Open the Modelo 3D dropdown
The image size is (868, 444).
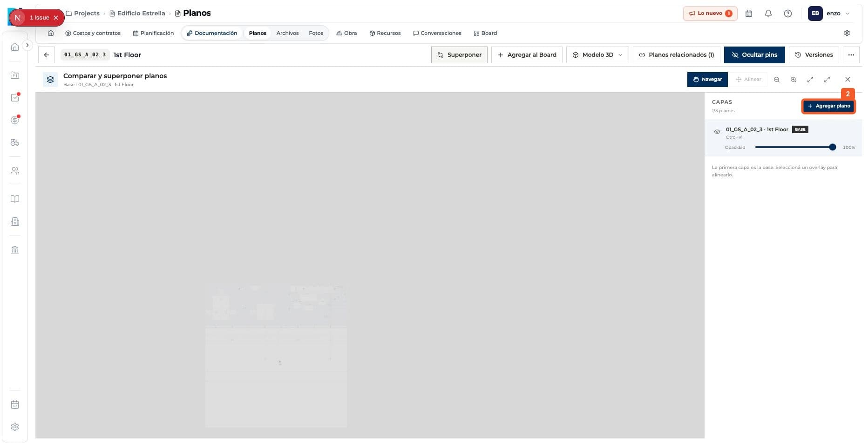pyautogui.click(x=597, y=55)
